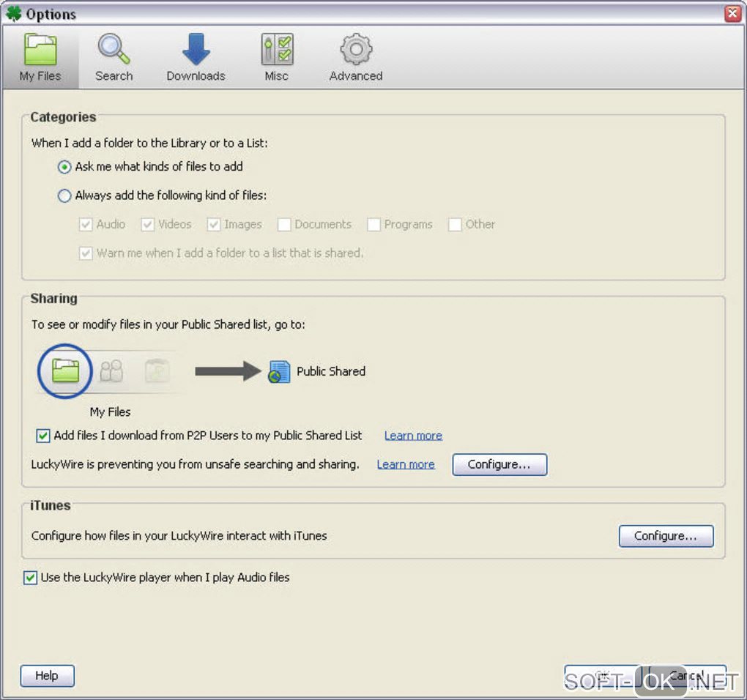This screenshot has width=747, height=700.
Task: Toggle the Videos file type checkbox
Action: 148,224
